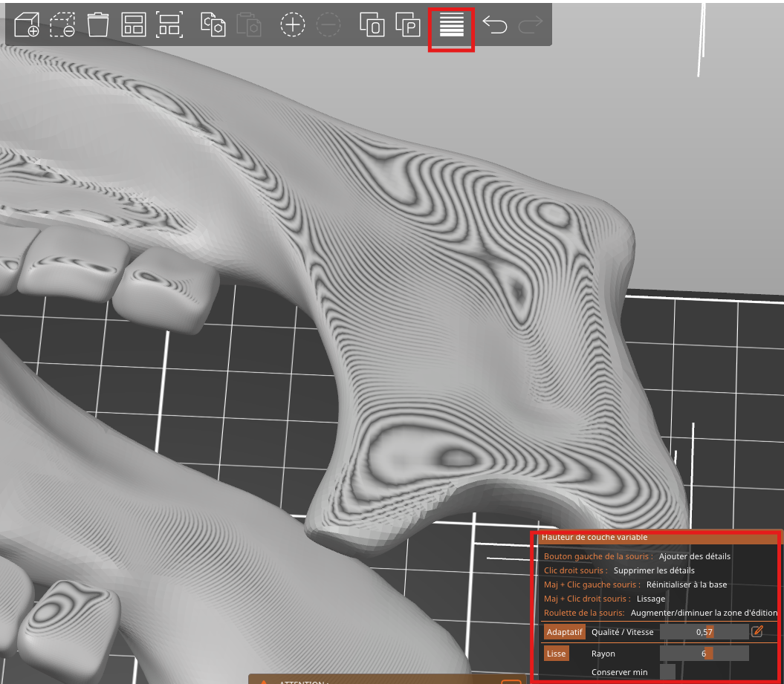Click the edit icon beside Qualité / Vitesse

pos(757,631)
